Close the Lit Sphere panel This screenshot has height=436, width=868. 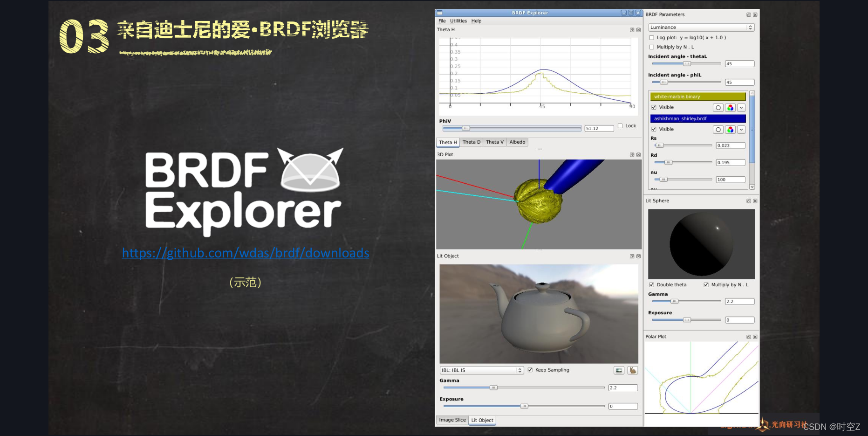[x=755, y=201]
